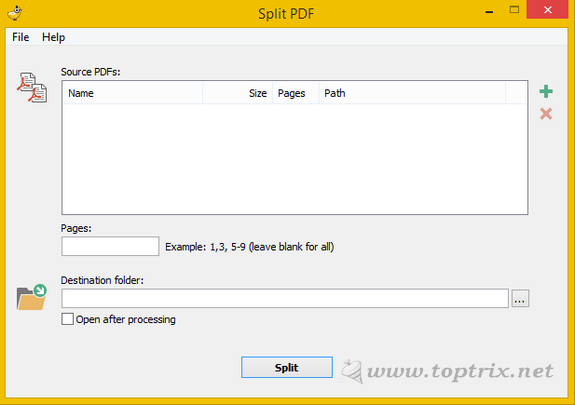Enable Open after processing checkbox
The width and height of the screenshot is (575, 405).
[67, 319]
